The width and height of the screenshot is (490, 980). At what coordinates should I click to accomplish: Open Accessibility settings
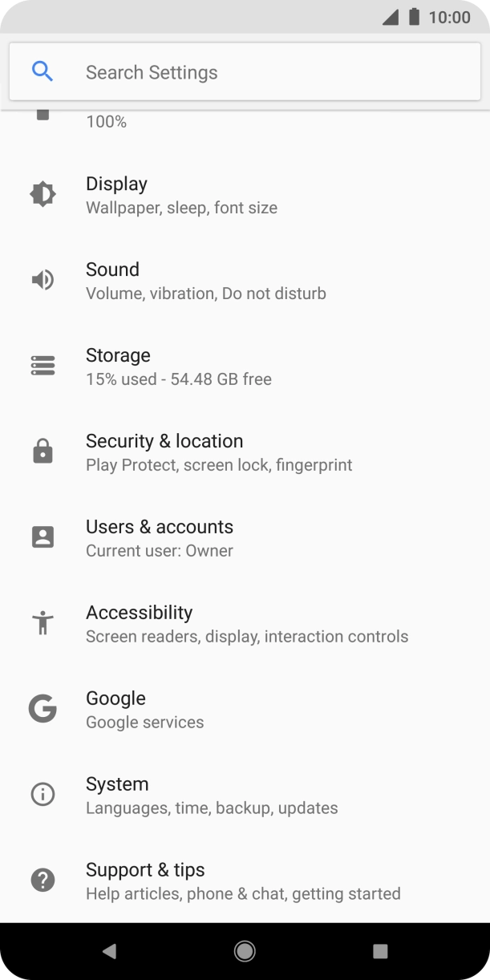(x=246, y=624)
